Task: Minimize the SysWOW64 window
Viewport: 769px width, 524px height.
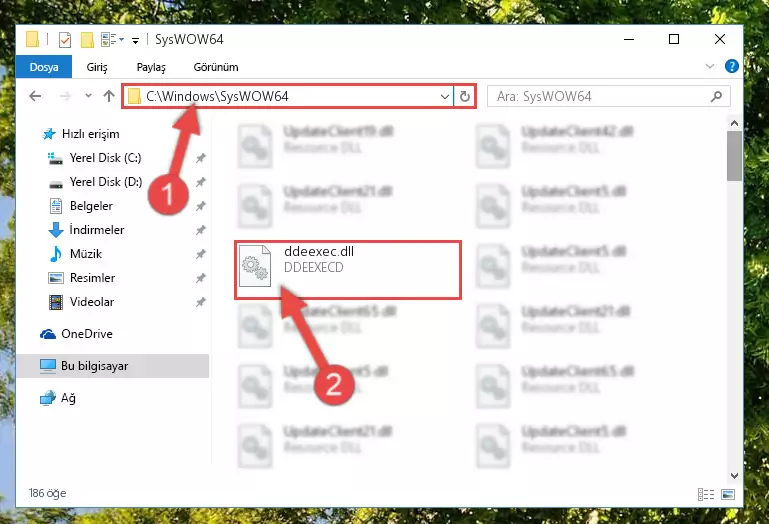Action: pos(629,39)
